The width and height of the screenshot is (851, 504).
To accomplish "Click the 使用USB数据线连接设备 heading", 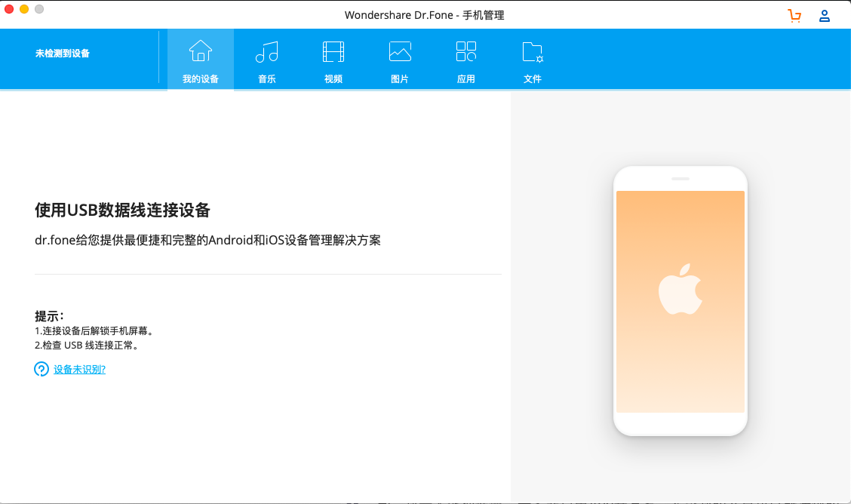I will click(x=123, y=210).
